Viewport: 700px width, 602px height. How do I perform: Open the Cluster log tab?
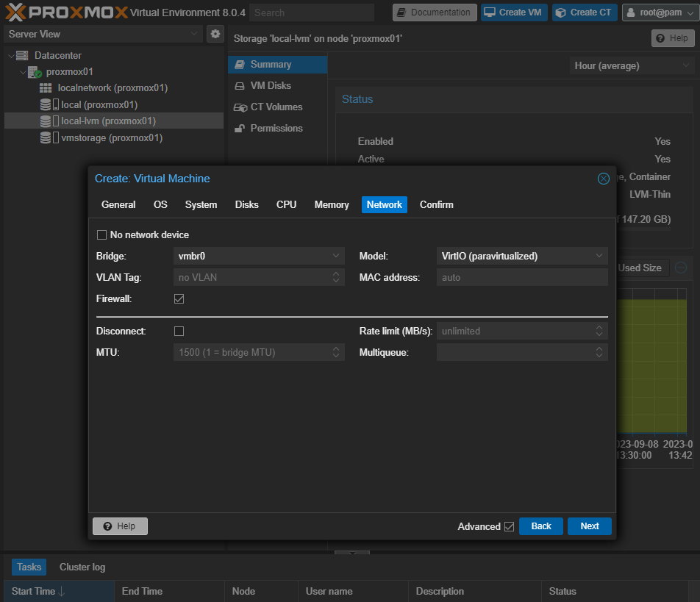(82, 567)
